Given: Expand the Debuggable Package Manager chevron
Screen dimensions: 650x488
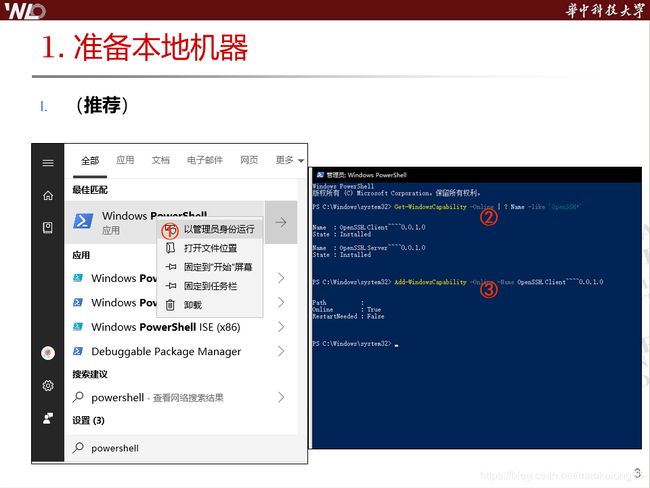Looking at the screenshot, I should coord(281,352).
